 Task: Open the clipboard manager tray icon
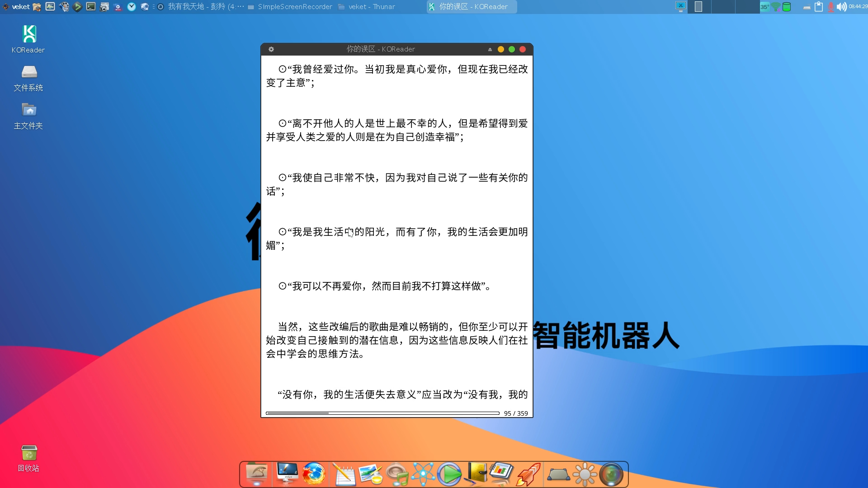(x=819, y=7)
